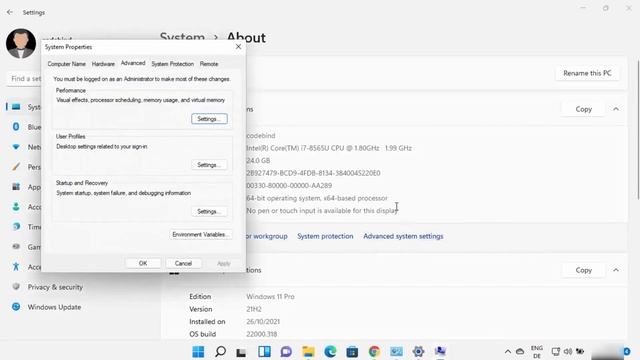Select Gaming icon in Settings sidebar
Viewport: 640px width, 360px height.
pyautogui.click(x=16, y=247)
